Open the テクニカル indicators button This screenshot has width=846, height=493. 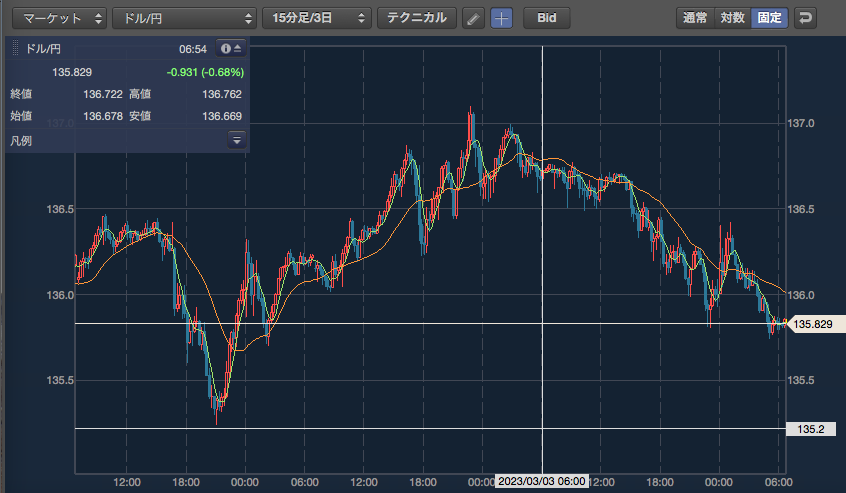[x=417, y=18]
